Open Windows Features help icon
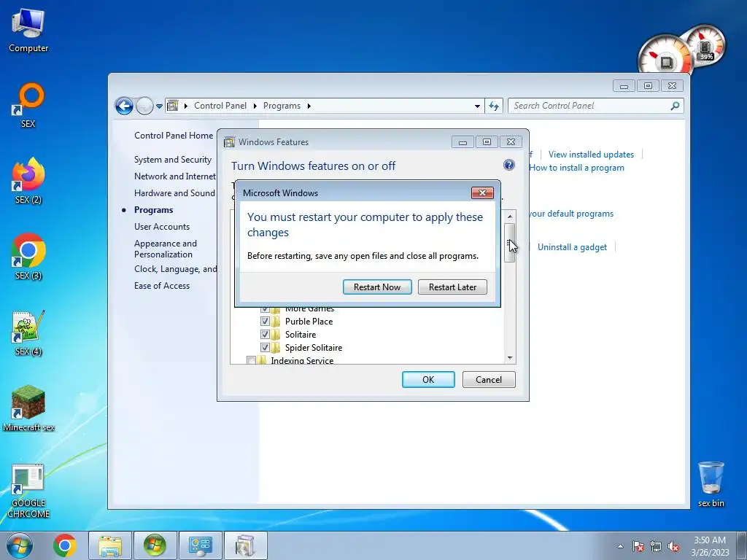The width and height of the screenshot is (747, 560). click(508, 166)
